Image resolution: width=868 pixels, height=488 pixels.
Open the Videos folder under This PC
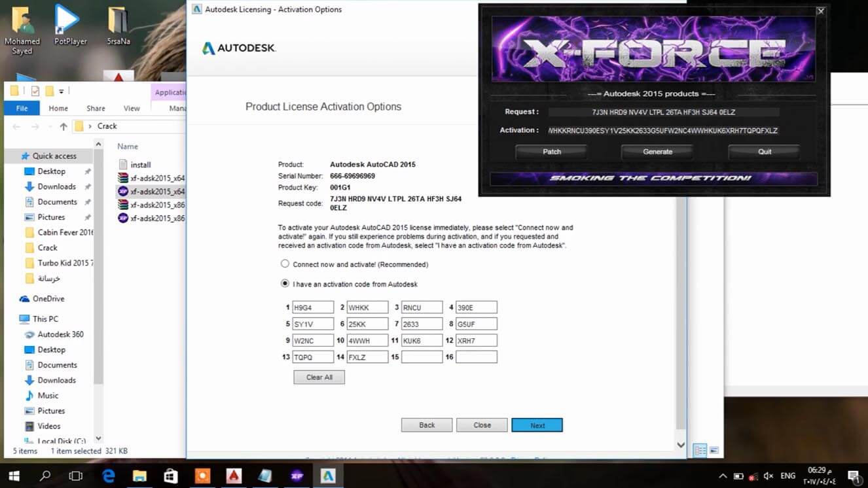43,427
